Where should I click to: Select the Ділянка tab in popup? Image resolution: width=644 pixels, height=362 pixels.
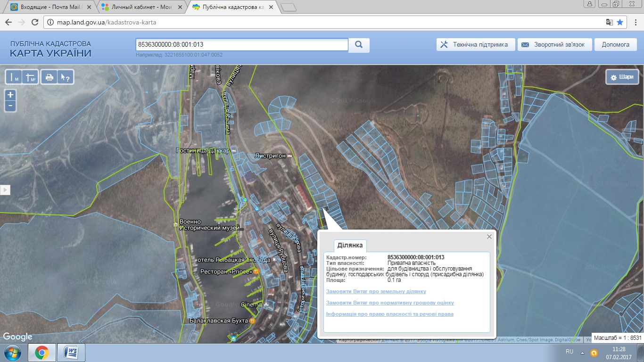tap(350, 246)
